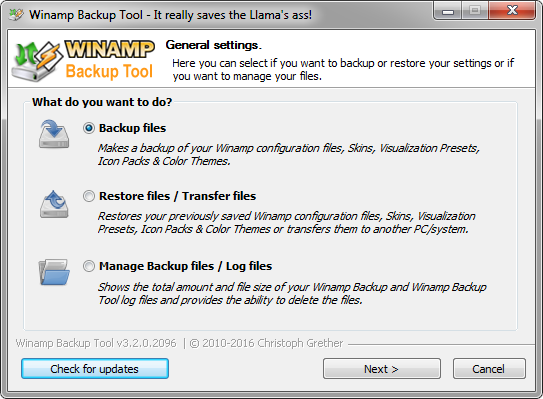Choose the Manage Backup files / Log files radio button

point(89,266)
